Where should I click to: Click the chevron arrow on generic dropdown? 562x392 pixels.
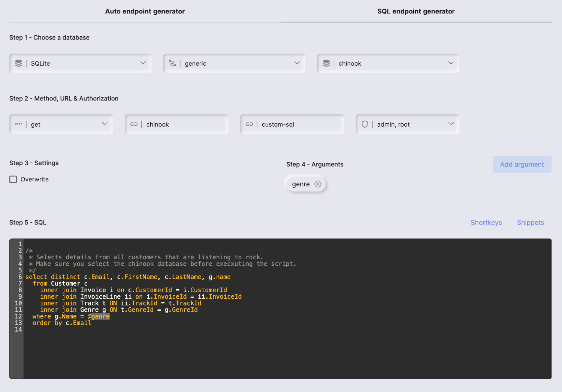pyautogui.click(x=297, y=63)
